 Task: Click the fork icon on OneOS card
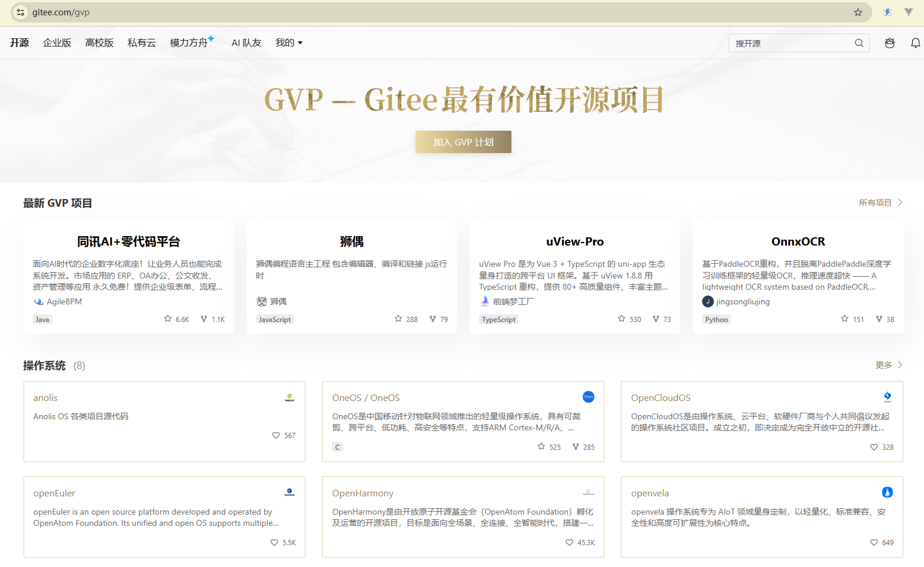click(576, 446)
